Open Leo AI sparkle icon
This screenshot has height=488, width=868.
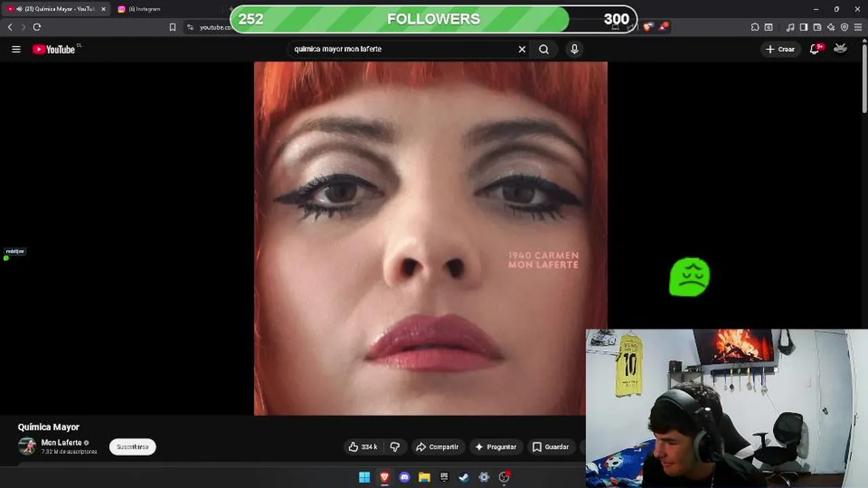coord(831,27)
